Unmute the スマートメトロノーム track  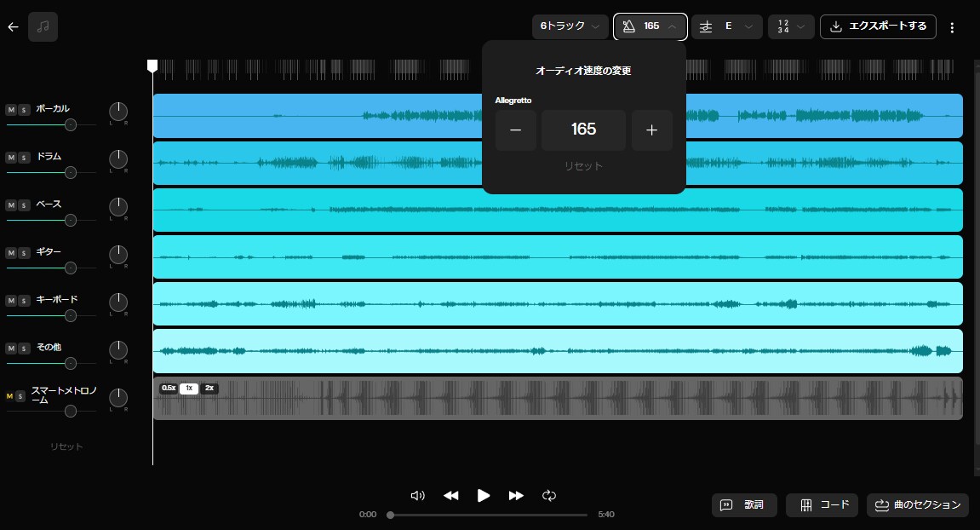(x=9, y=396)
